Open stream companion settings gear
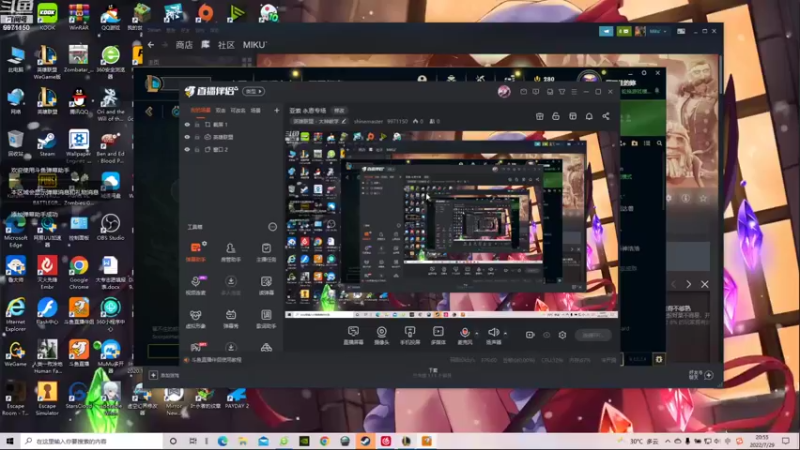The width and height of the screenshot is (800, 450). 562,335
